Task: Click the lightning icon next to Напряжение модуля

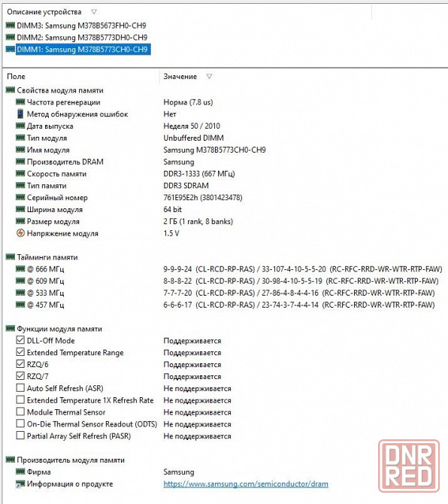Action: [x=20, y=233]
